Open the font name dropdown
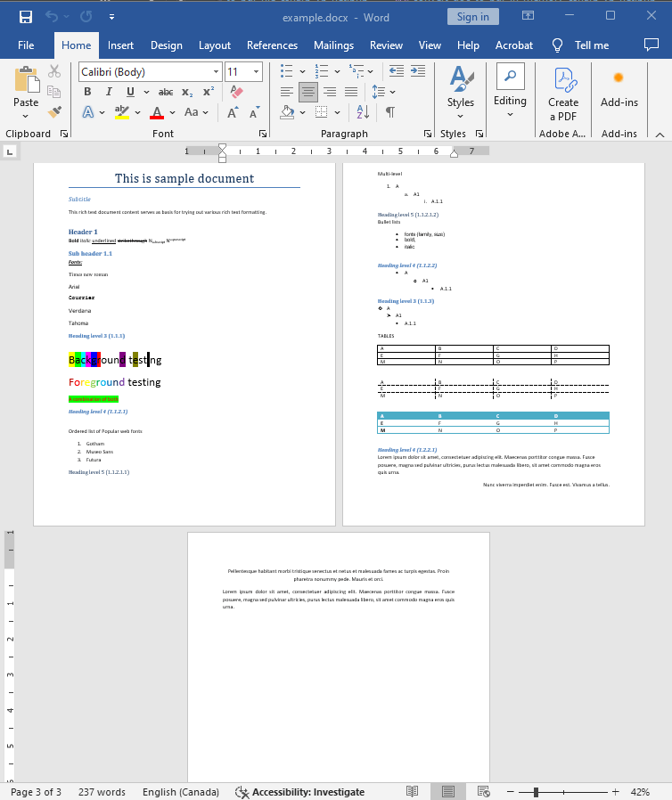This screenshot has width=672, height=800. 216,72
